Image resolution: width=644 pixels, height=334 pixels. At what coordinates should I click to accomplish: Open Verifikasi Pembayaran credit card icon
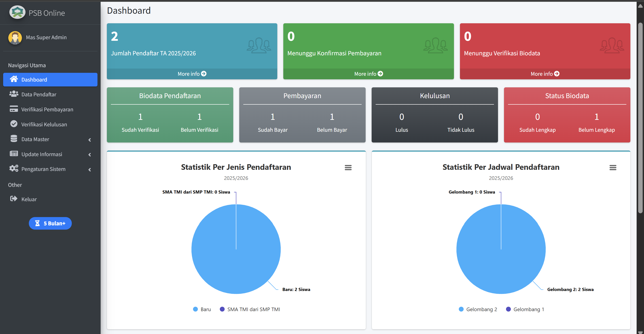tap(14, 109)
